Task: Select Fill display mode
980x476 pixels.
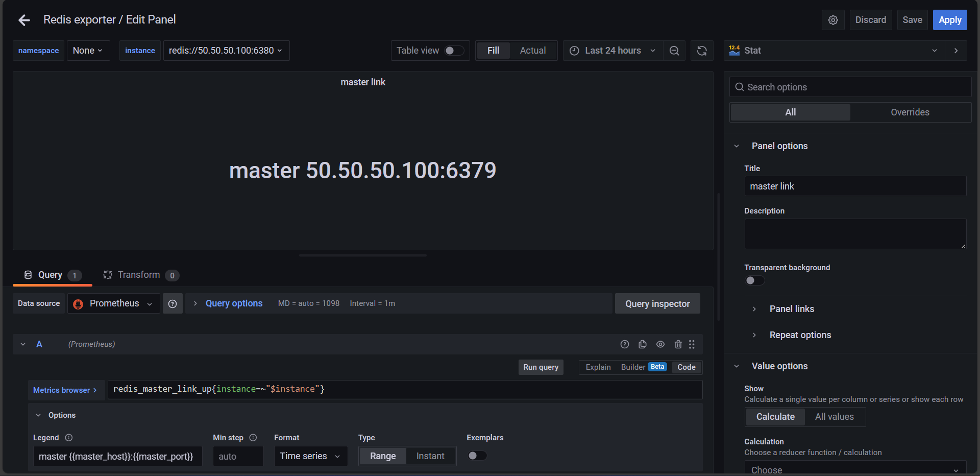Action: pyautogui.click(x=493, y=51)
